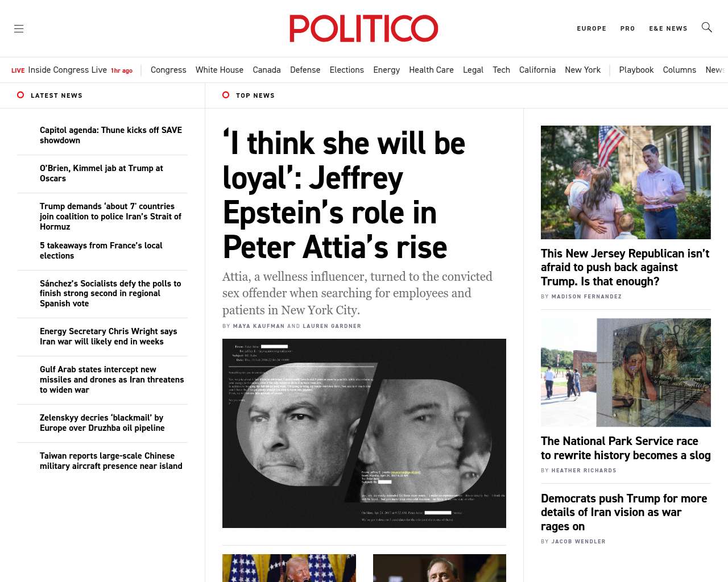Open E&E News link
Viewport: 728px width, 582px height.
point(668,28)
